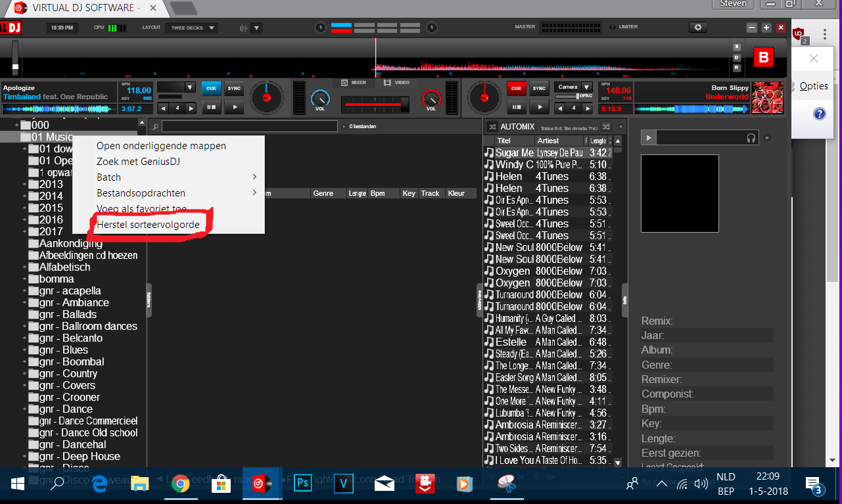Viewport: 842px width, 504px height.
Task: Sort browser by Genre column header
Action: tap(328, 193)
